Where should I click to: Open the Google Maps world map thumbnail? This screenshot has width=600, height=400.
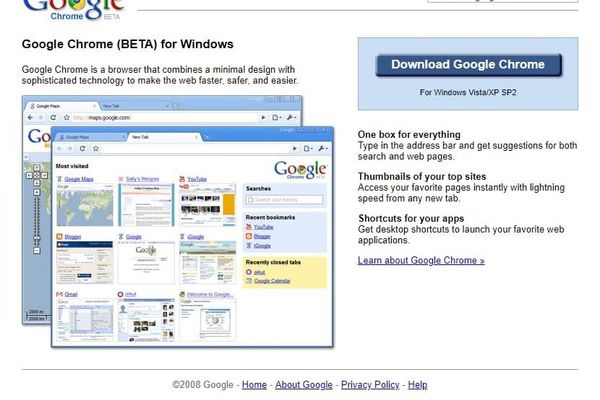click(x=85, y=205)
